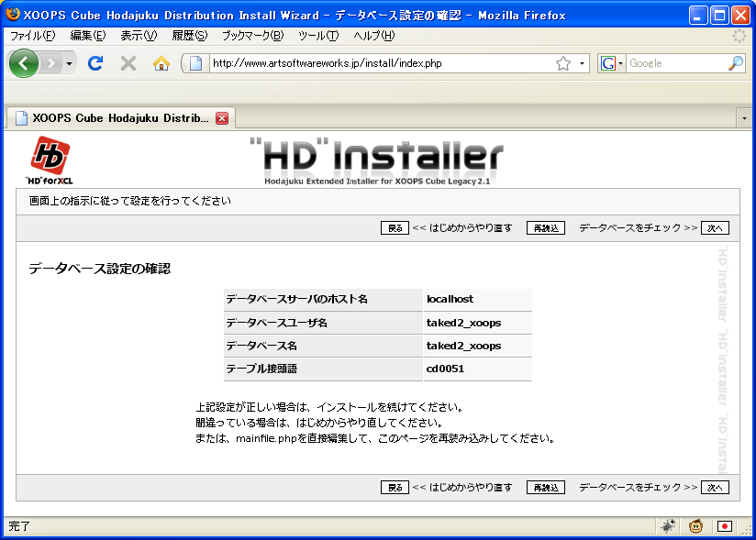This screenshot has height=540, width=756.
Task: Click the top 次へ button
Action: coord(715,228)
